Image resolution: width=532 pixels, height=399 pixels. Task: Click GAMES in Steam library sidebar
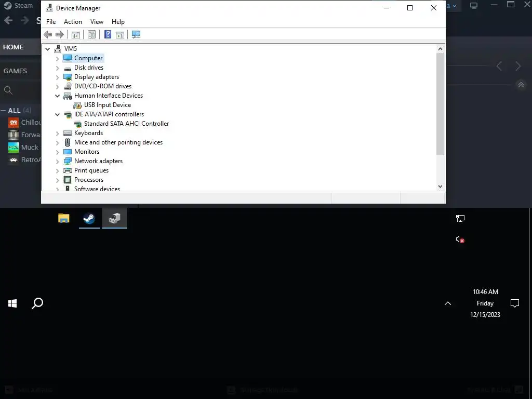click(15, 71)
